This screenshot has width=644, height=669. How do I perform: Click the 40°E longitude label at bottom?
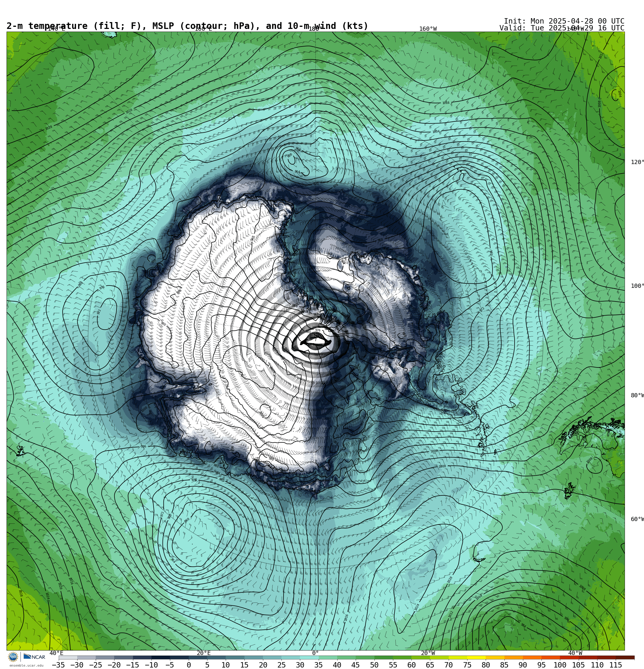pos(57,653)
